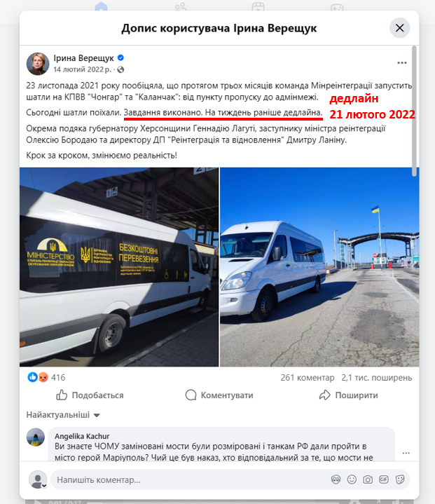Screen dimensions: 435x504
Task: Click the Подобається like button
Action: click(90, 395)
